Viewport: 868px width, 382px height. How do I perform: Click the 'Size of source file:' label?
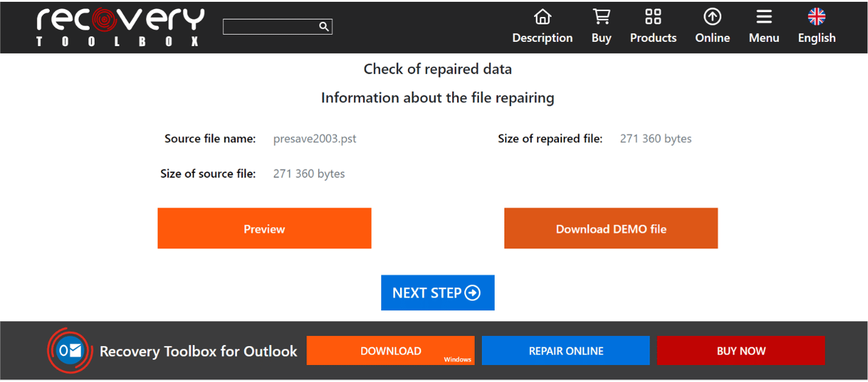tap(208, 174)
